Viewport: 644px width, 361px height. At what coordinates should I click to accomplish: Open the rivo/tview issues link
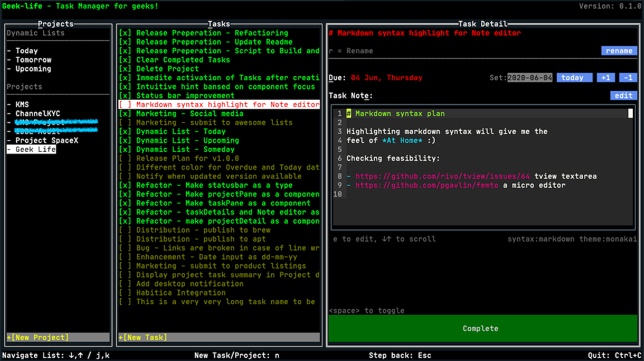pos(442,176)
